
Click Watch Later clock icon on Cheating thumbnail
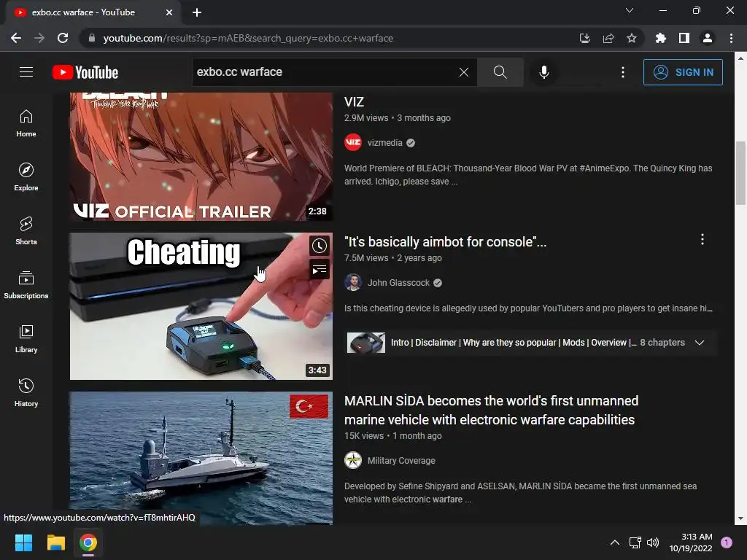(320, 246)
